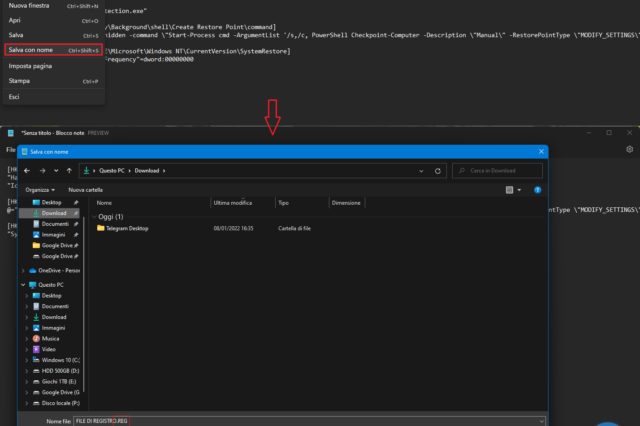Choose Imposta pagina from File menu

30,64
